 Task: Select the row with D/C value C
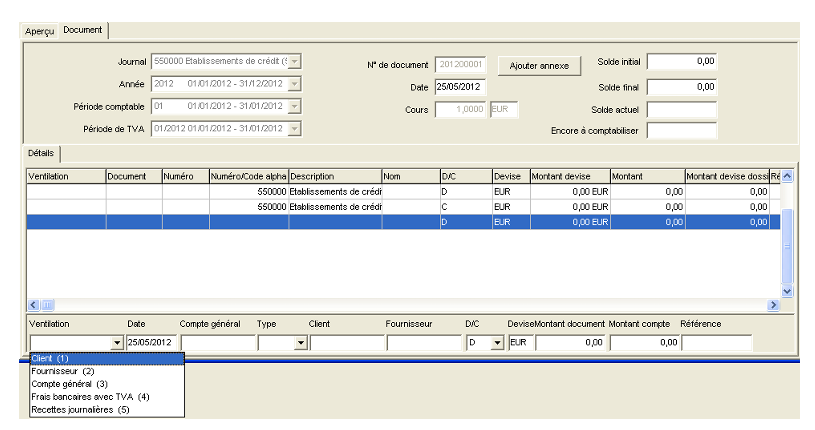pos(403,207)
